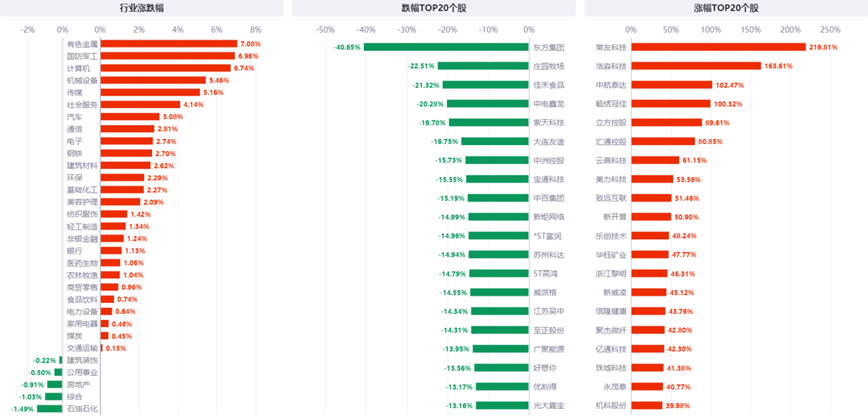Select the 医药生物 label
This screenshot has width=868, height=417.
pos(82,263)
